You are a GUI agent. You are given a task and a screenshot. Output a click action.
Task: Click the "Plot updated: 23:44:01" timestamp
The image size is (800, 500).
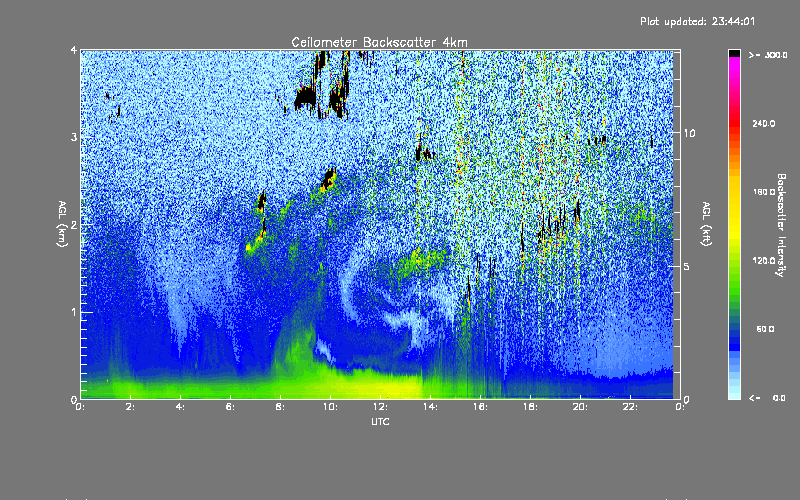coord(697,21)
